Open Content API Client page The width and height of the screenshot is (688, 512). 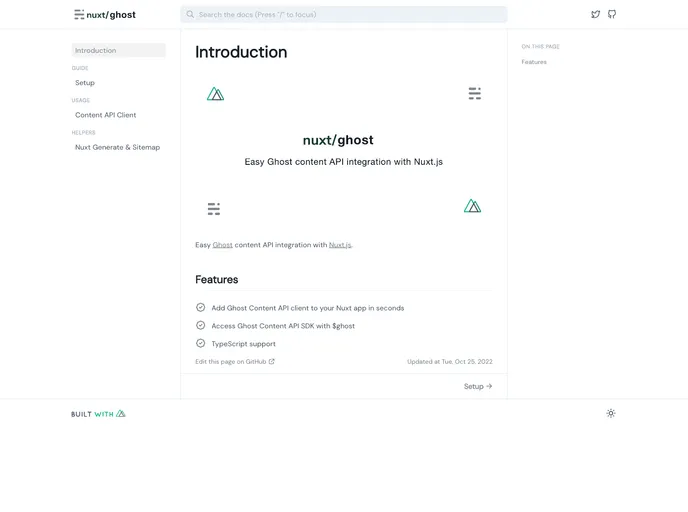[x=105, y=115]
